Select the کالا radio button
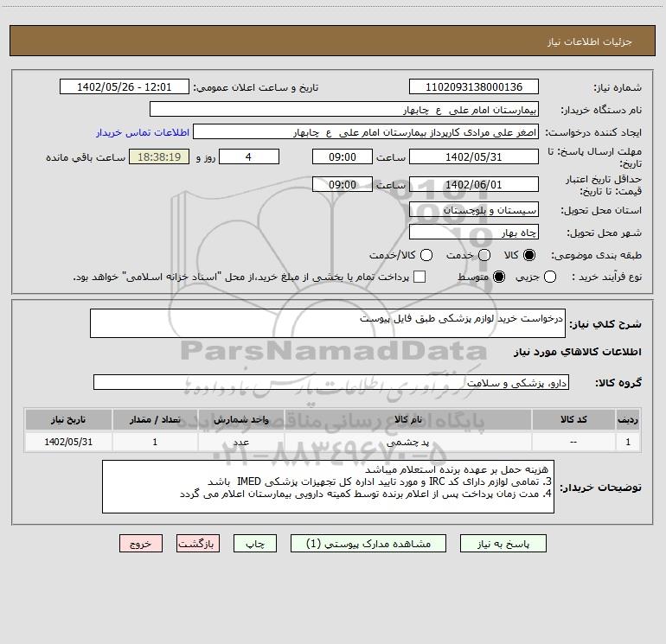The image size is (666, 644). click(529, 255)
